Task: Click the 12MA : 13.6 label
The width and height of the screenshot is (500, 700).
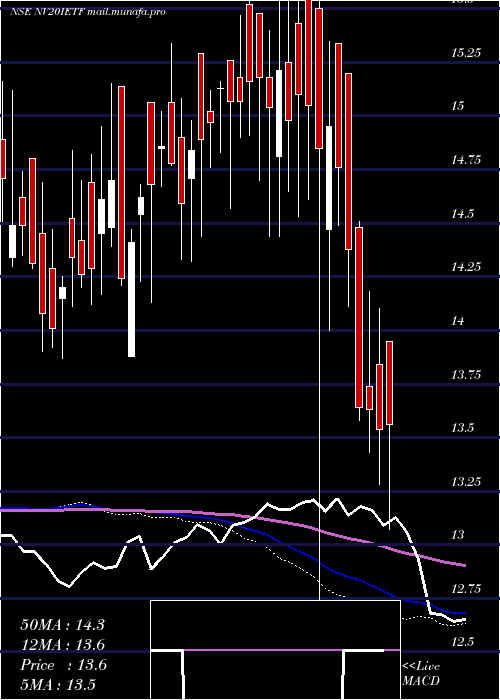Action: click(62, 645)
